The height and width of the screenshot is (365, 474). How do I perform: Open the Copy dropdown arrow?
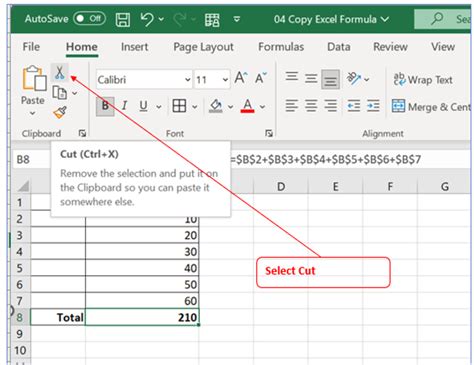tap(75, 93)
